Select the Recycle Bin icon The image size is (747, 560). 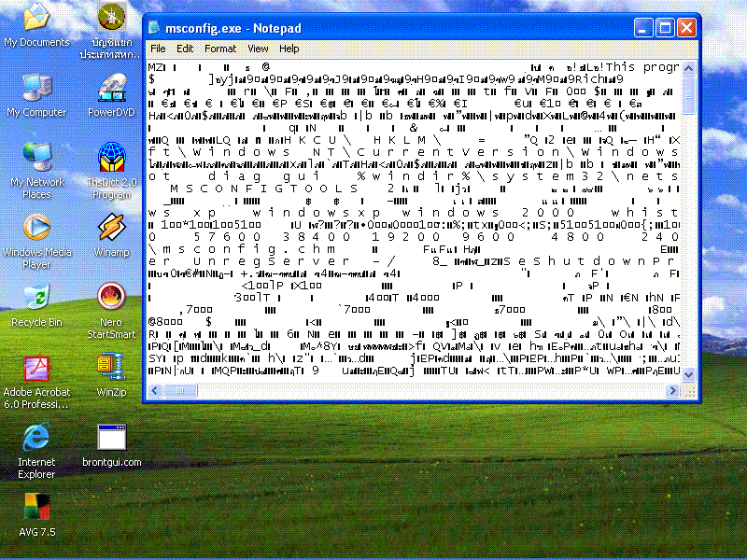pyautogui.click(x=36, y=305)
